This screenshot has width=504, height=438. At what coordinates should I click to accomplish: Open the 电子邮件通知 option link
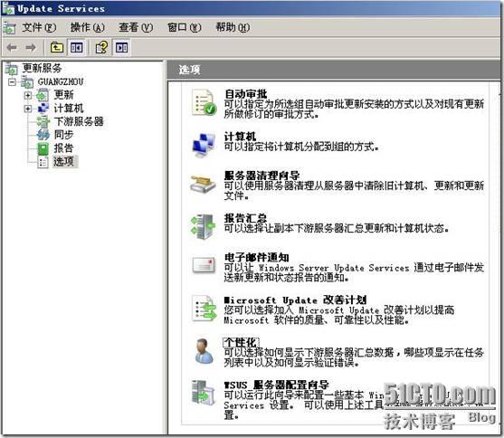[256, 257]
